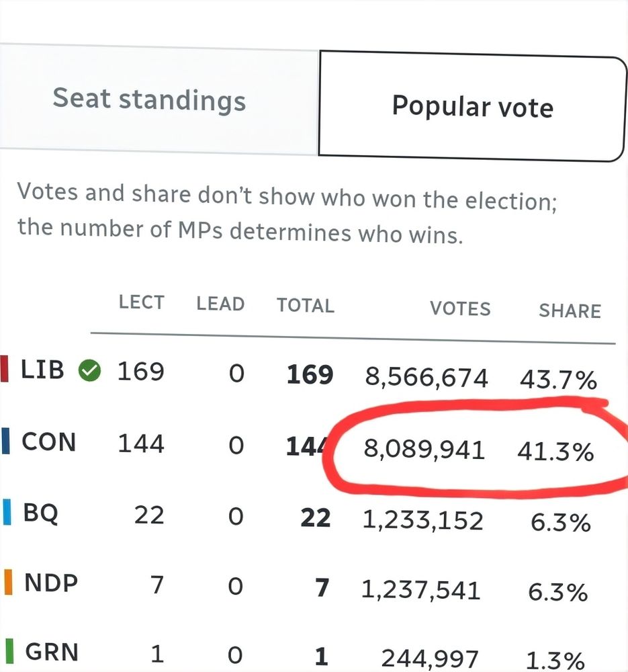628x672 pixels.
Task: Click the NDP votes figure 1,237,541
Action: tap(420, 590)
